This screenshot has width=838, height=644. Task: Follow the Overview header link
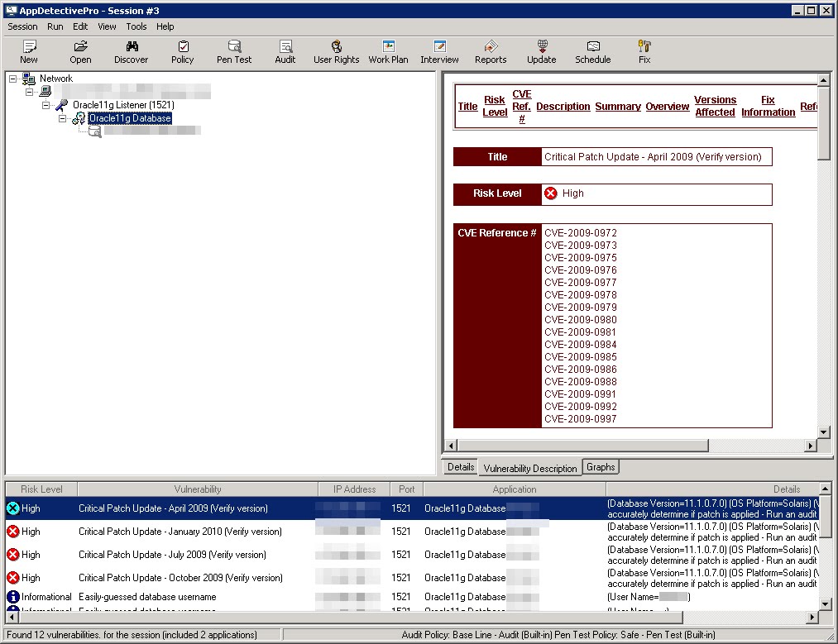(668, 107)
